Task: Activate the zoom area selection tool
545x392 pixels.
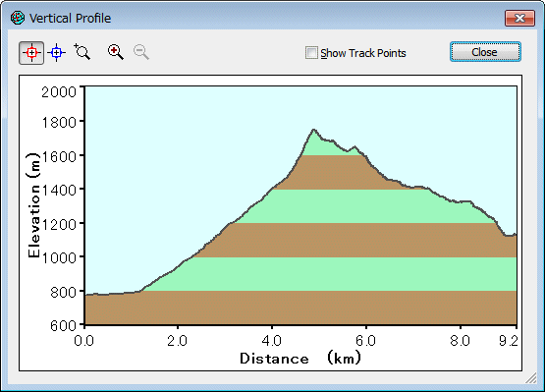Action: (x=82, y=52)
